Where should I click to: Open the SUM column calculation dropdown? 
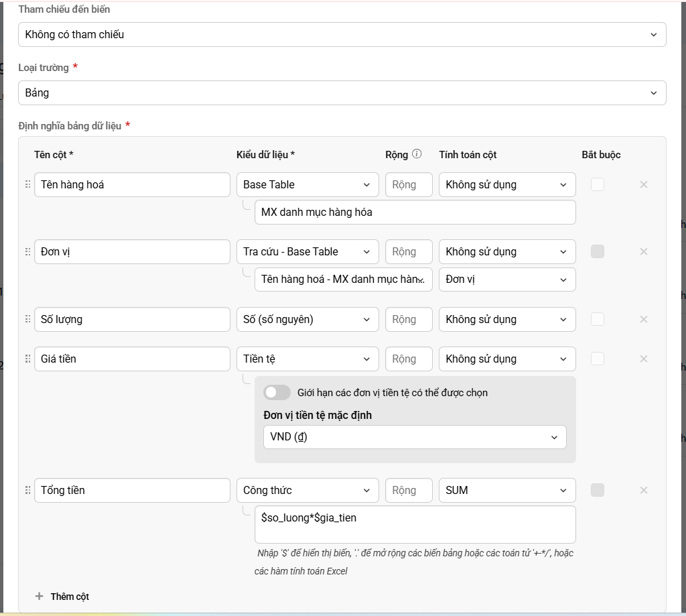point(507,490)
